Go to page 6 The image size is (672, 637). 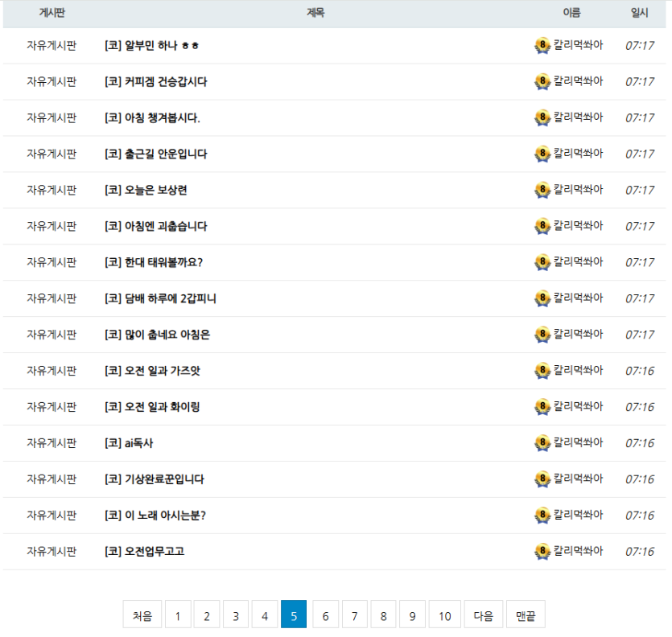point(326,614)
